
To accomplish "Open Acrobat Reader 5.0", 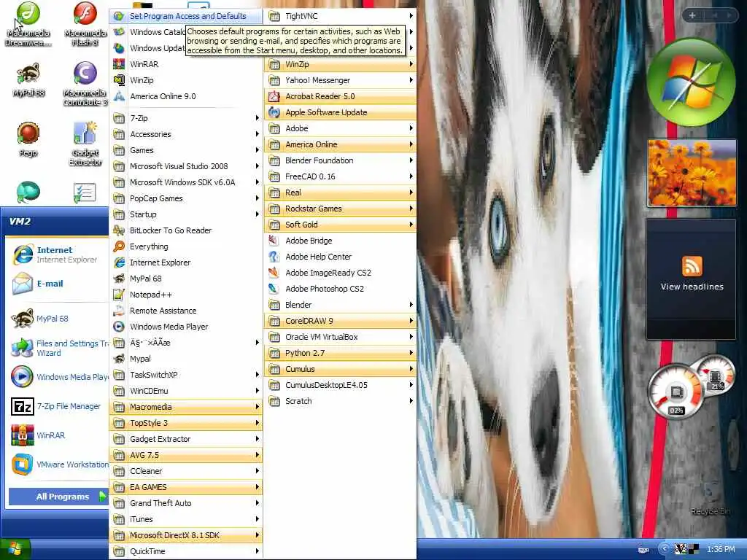I will 340,96.
